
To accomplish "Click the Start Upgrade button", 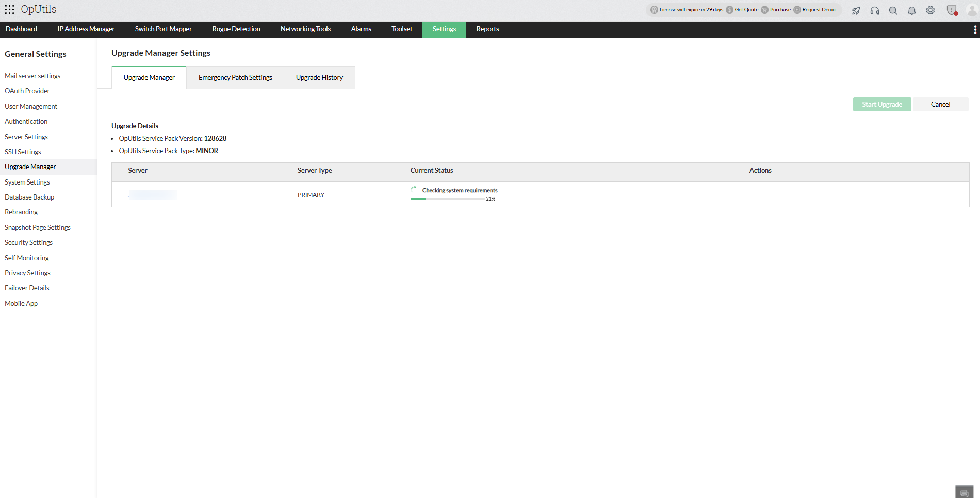I will pos(882,105).
